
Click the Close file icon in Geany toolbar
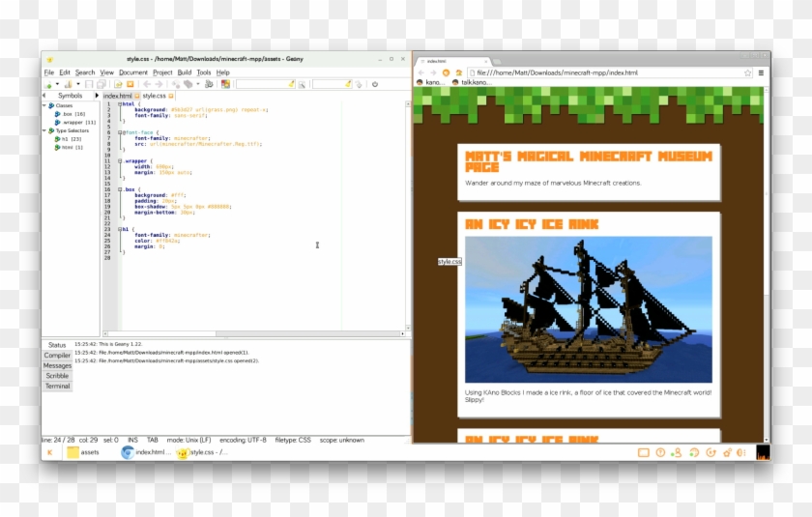[x=130, y=84]
